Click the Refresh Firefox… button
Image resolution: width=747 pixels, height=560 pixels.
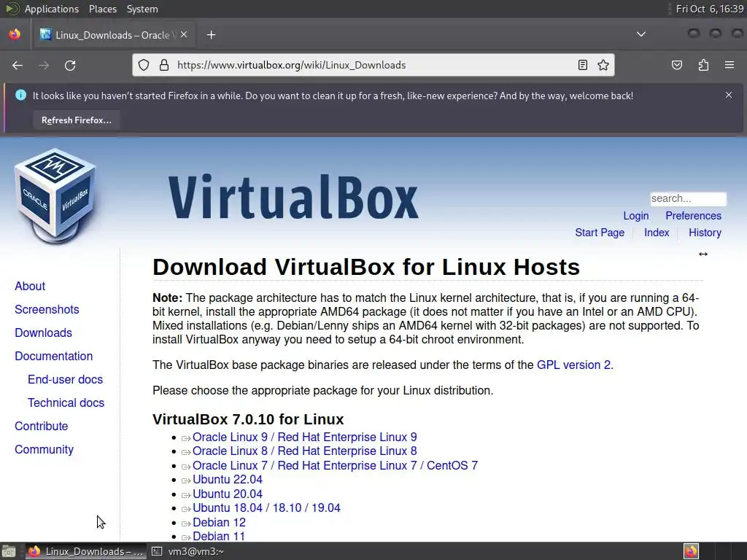[x=76, y=120]
